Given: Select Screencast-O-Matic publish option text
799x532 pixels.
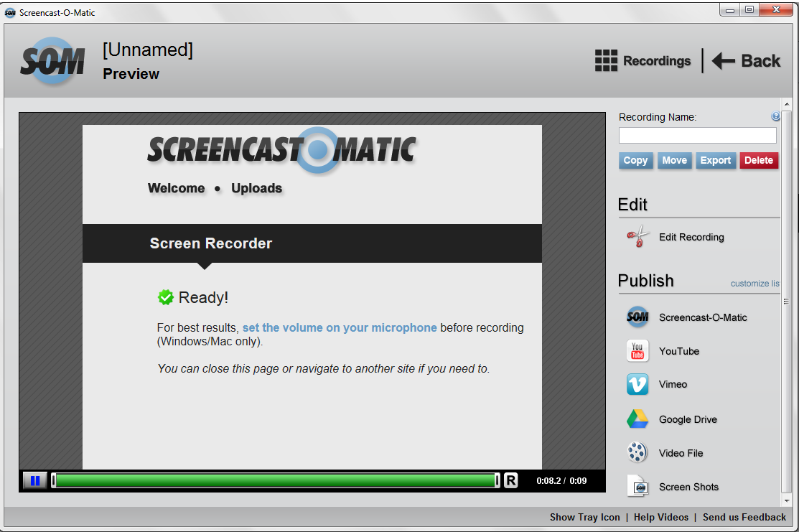Looking at the screenshot, I should point(703,317).
